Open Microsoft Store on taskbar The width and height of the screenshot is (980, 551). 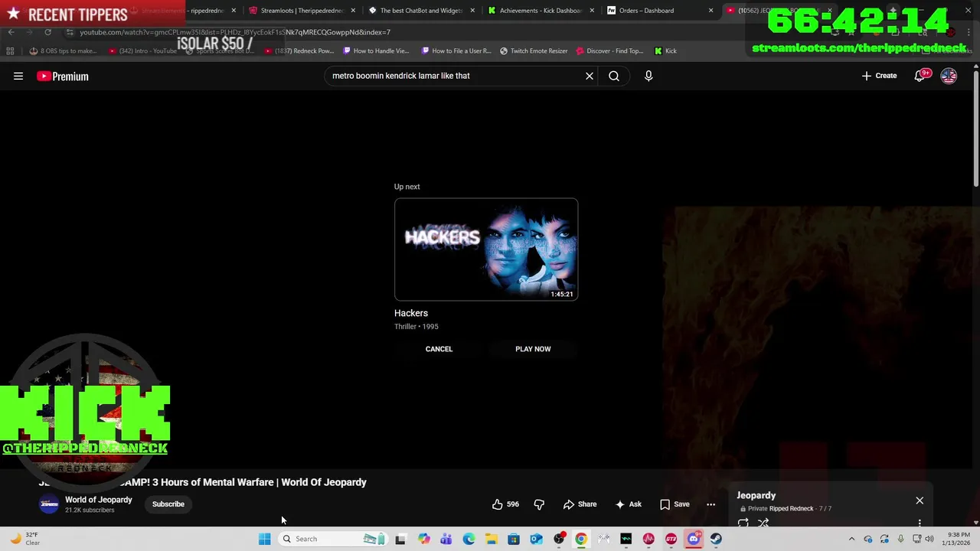[514, 539]
